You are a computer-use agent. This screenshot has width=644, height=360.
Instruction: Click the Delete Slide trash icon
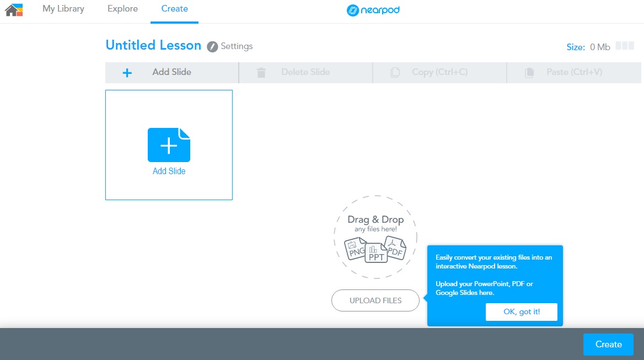[x=261, y=72]
